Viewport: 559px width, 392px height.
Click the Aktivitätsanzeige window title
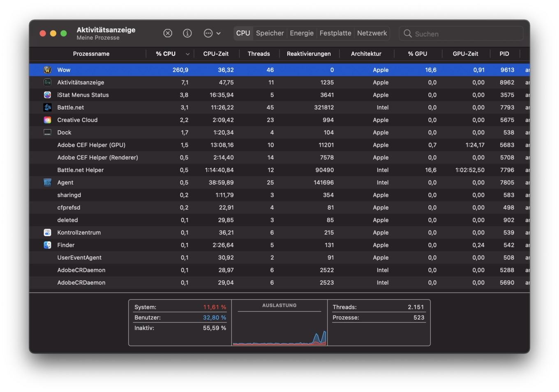[x=106, y=30]
